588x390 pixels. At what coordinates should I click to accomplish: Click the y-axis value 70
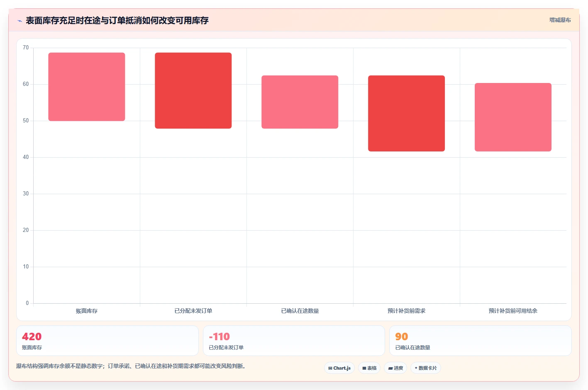point(26,48)
